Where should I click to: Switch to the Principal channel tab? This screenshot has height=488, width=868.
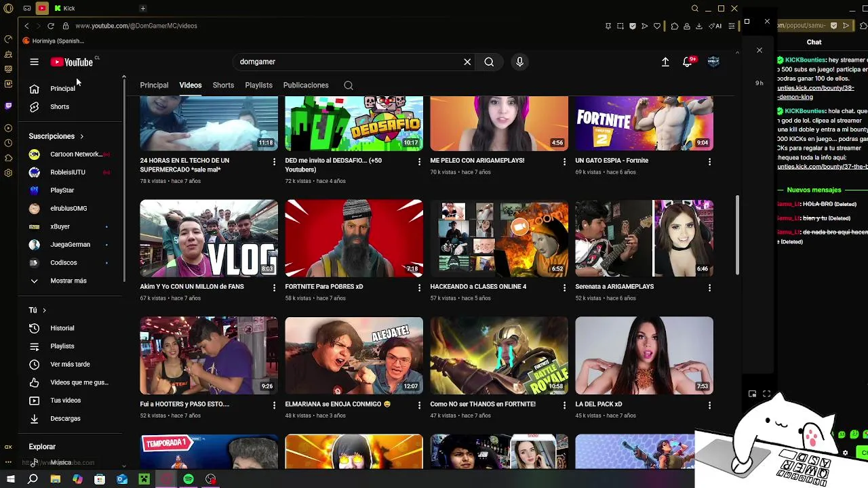coord(154,85)
